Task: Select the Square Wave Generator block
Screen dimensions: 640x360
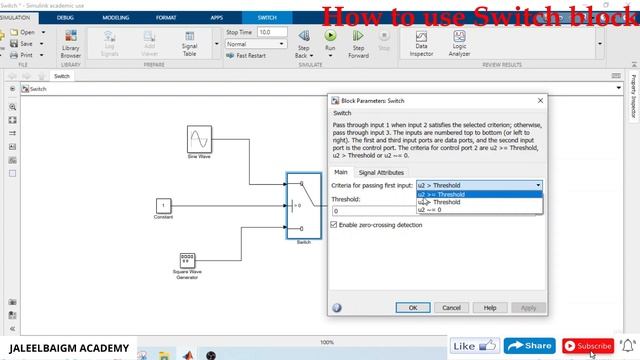Action: pos(187,260)
